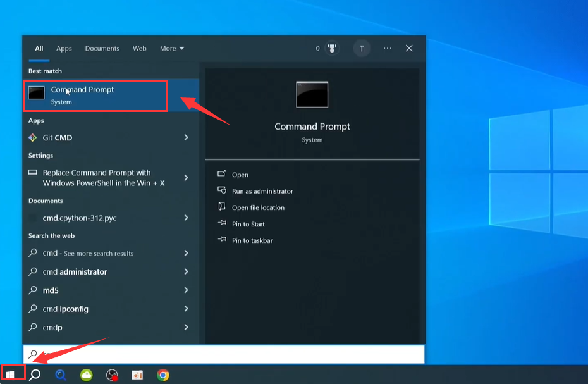Expand the Git CMD result chevron
The height and width of the screenshot is (384, 588).
click(x=186, y=137)
